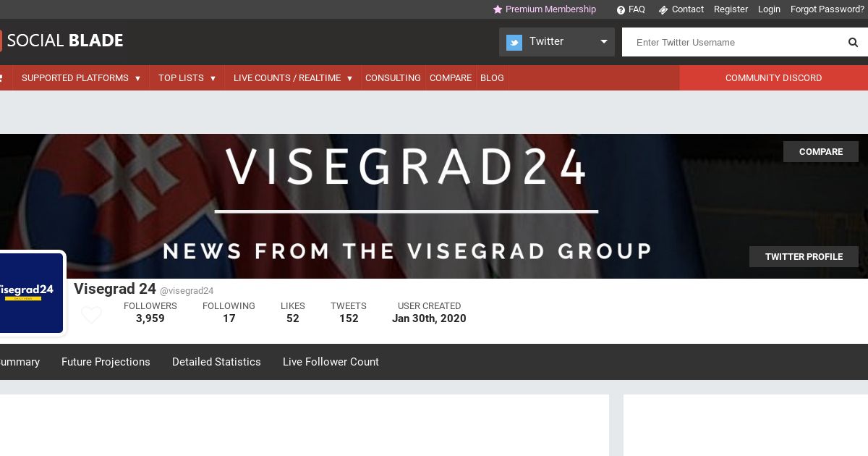Click the user created date Jan 30th, 2020

click(x=429, y=318)
